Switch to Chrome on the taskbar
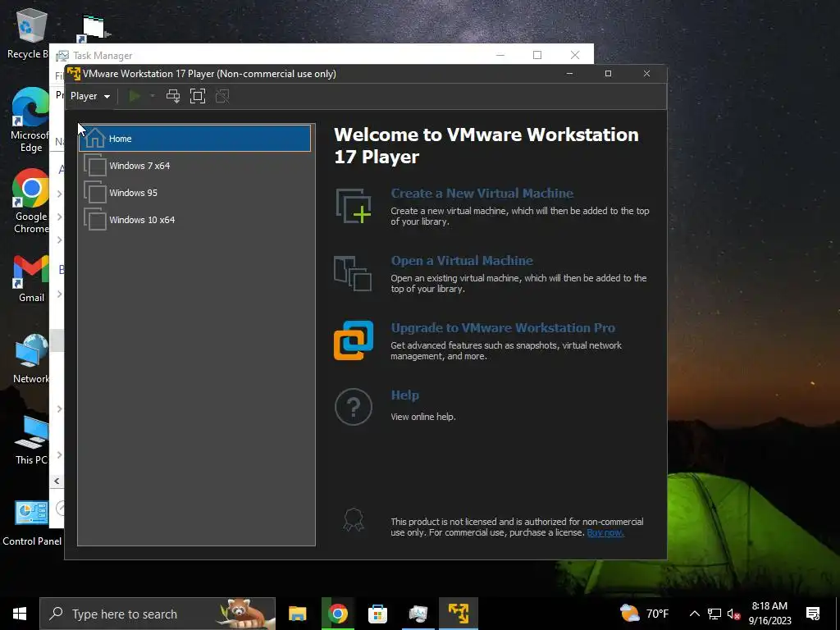Viewport: 840px width, 630px height. click(337, 614)
